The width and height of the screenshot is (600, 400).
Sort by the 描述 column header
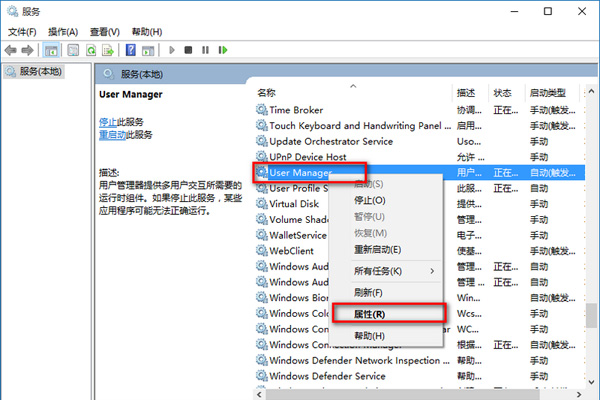tap(471, 93)
